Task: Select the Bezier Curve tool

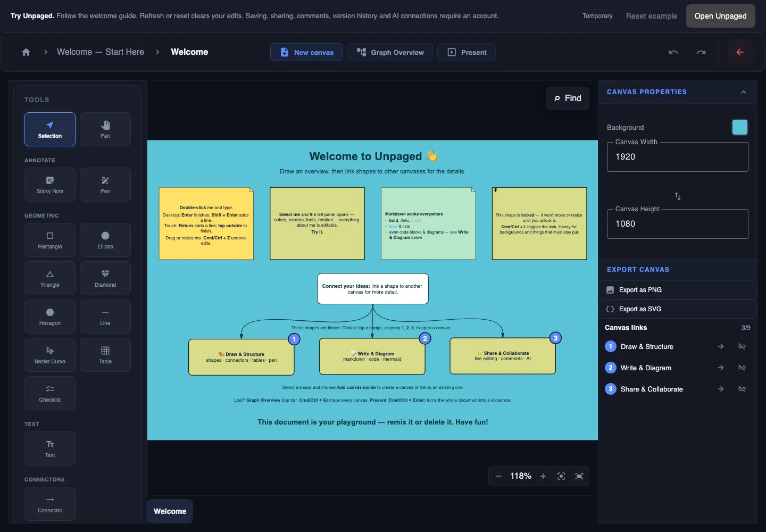Action: 50,355
